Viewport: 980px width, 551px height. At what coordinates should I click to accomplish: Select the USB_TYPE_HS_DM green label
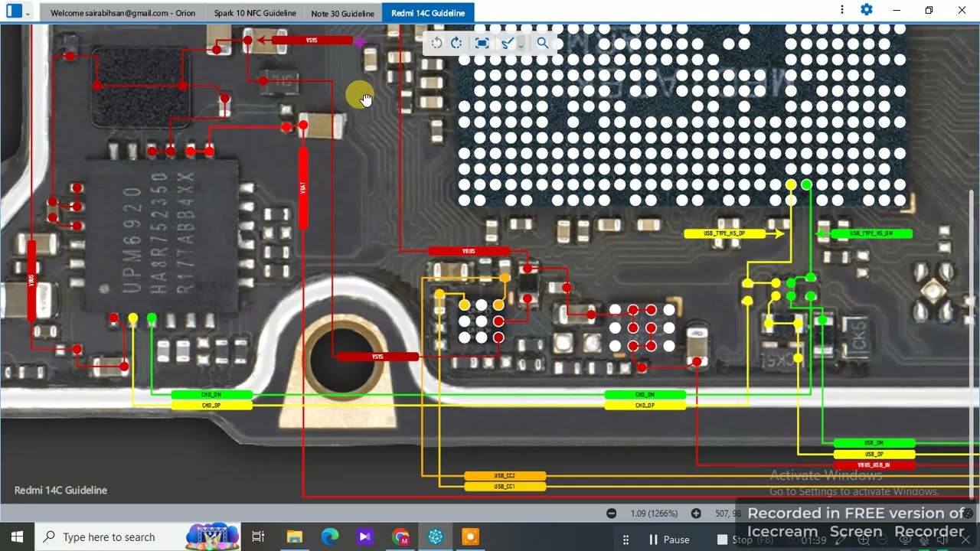871,233
